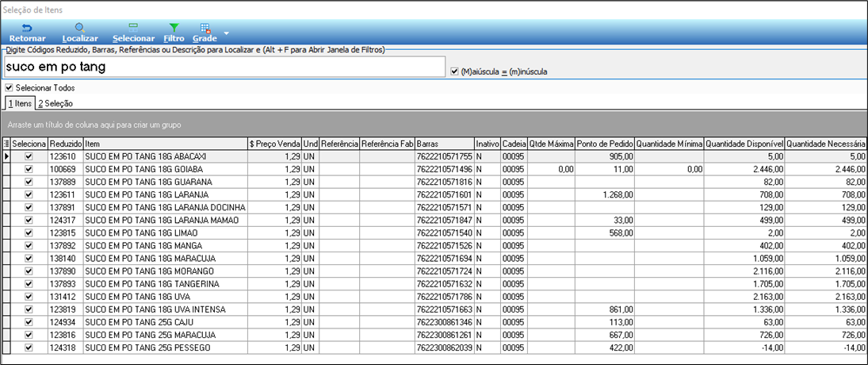
Task: Select the SUCO EM PO TANG 18G LARANJA MAMAO cell
Action: click(x=166, y=221)
